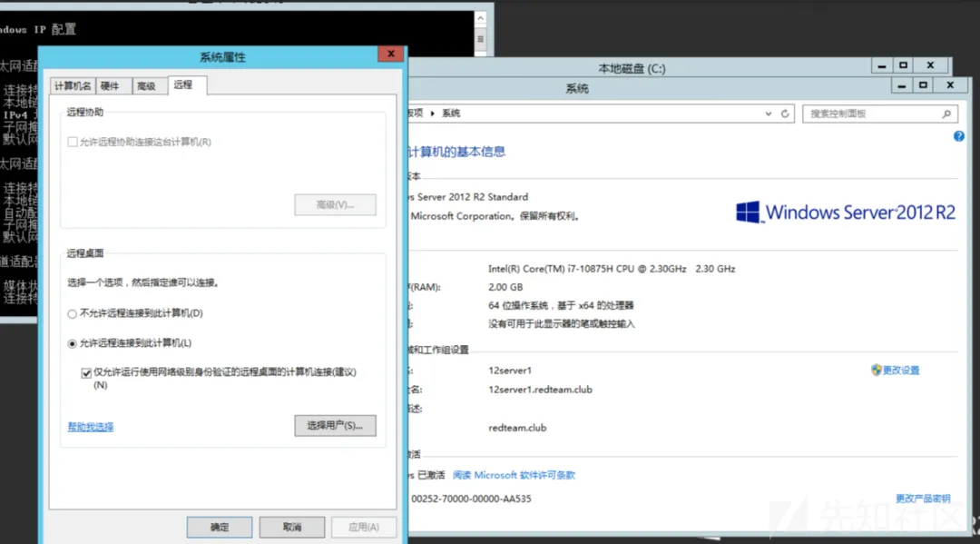The height and width of the screenshot is (544, 980).
Task: Maximize the 本地磁盘 (C:) window
Action: [903, 65]
